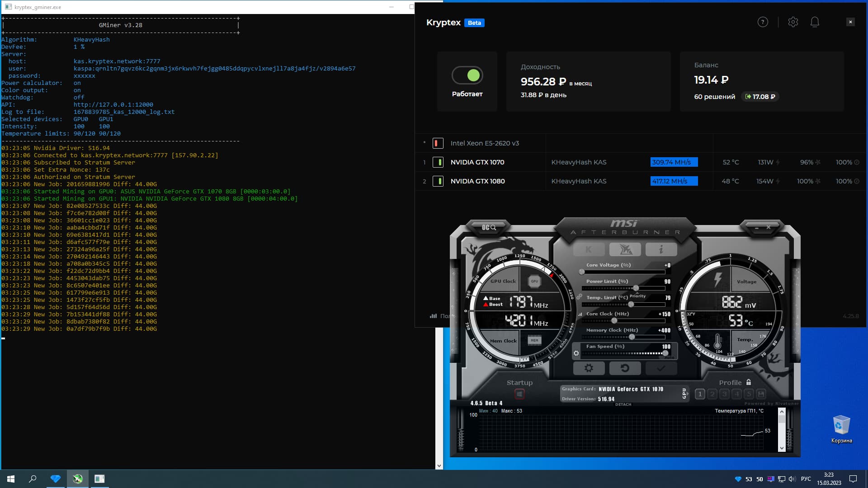This screenshot has height=488, width=868.
Task: Select Afterburner profile 2
Action: (x=712, y=394)
